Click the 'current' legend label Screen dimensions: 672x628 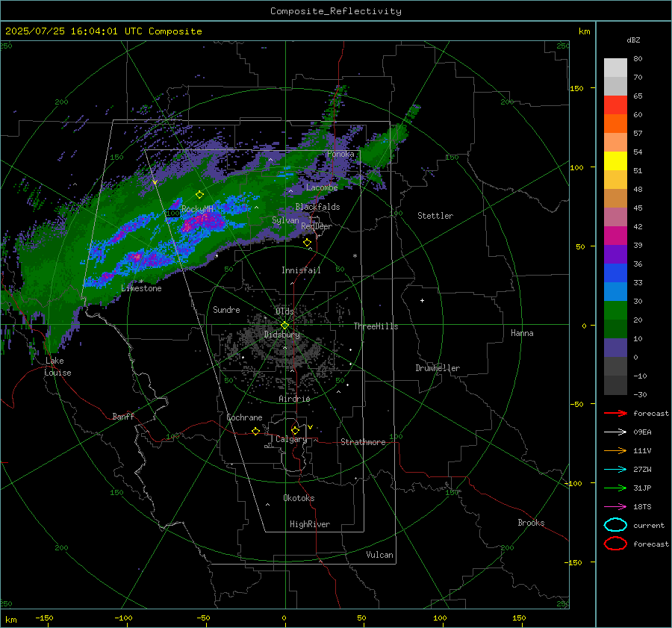649,525
